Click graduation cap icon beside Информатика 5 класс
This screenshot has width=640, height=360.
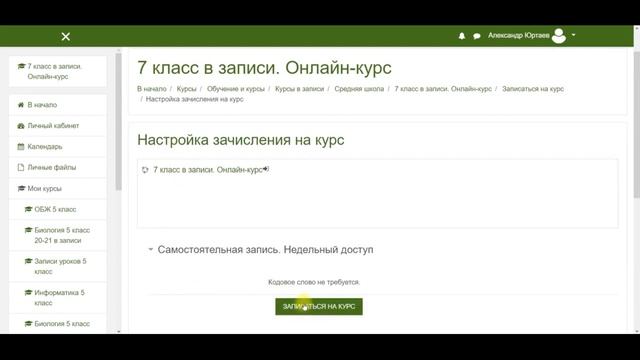[x=28, y=293]
